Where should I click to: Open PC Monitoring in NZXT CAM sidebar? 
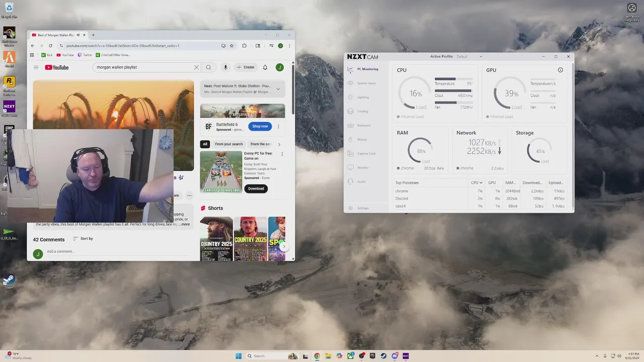pyautogui.click(x=363, y=69)
